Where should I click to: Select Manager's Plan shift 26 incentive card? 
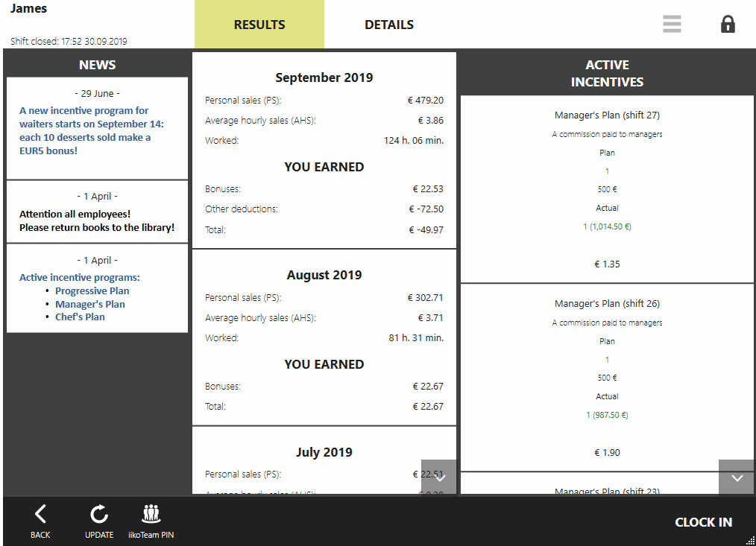tap(607, 378)
